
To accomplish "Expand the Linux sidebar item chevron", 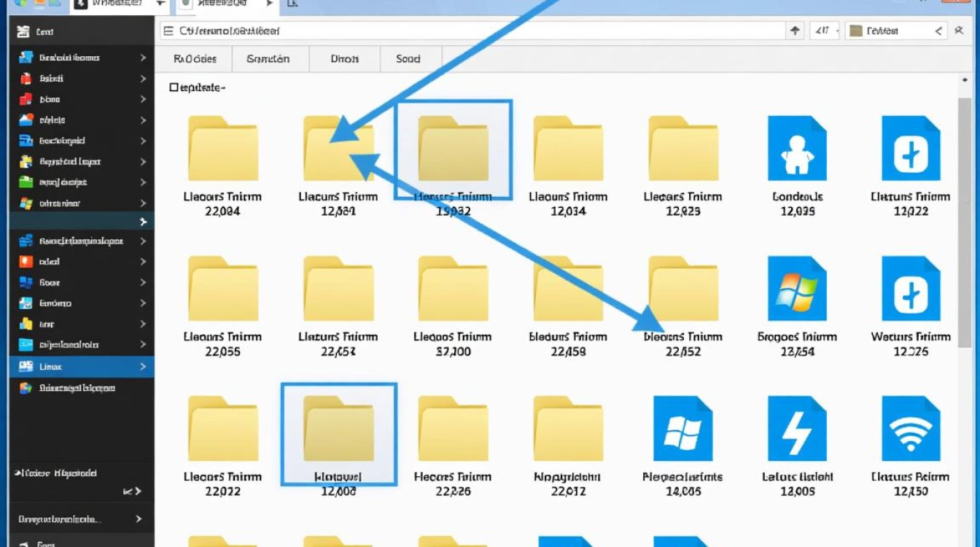I will [143, 366].
